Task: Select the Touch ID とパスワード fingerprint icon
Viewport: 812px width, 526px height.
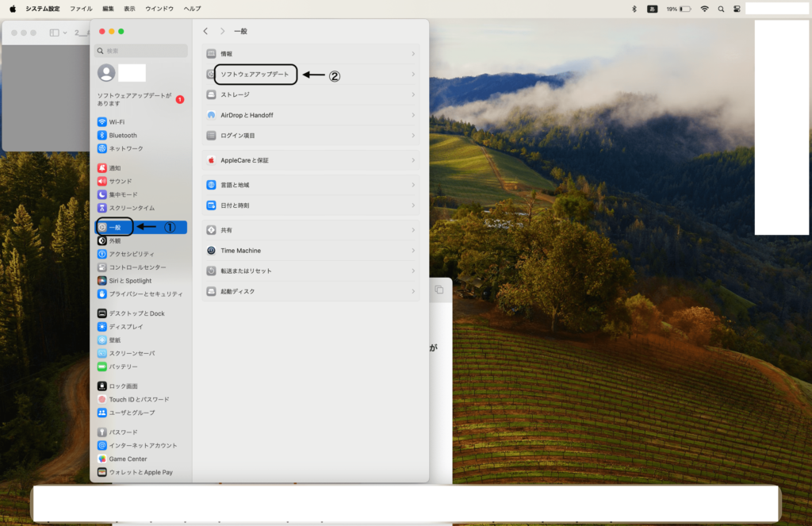Action: (x=102, y=400)
